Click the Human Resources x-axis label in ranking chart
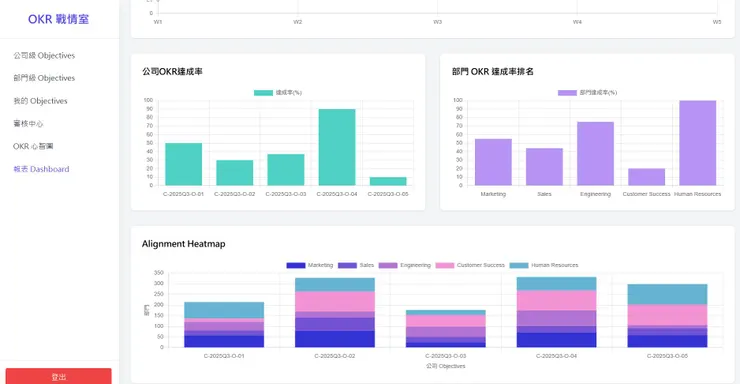 coord(698,194)
